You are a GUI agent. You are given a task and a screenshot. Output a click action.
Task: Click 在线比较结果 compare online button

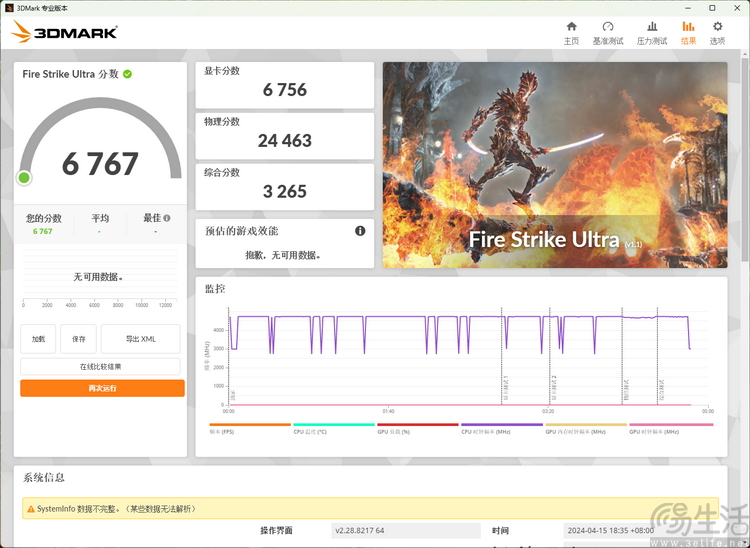click(100, 367)
